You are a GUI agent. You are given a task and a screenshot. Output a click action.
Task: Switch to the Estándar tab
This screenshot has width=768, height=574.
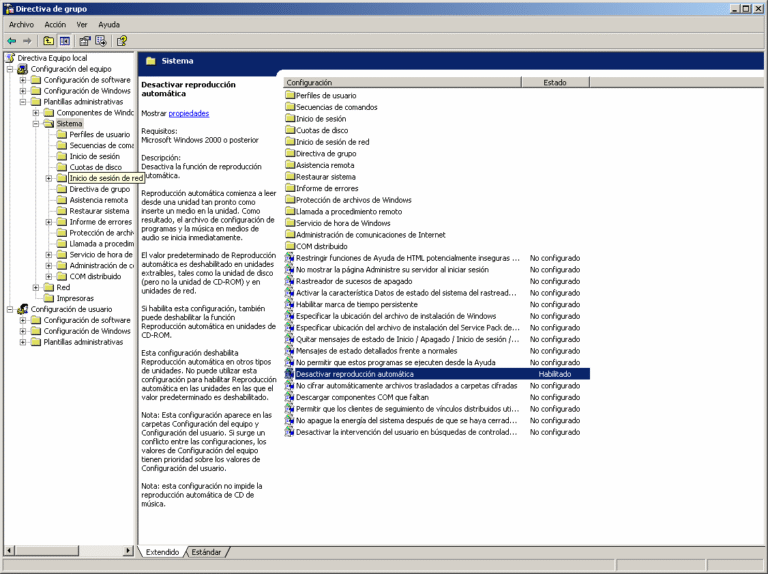[206, 552]
